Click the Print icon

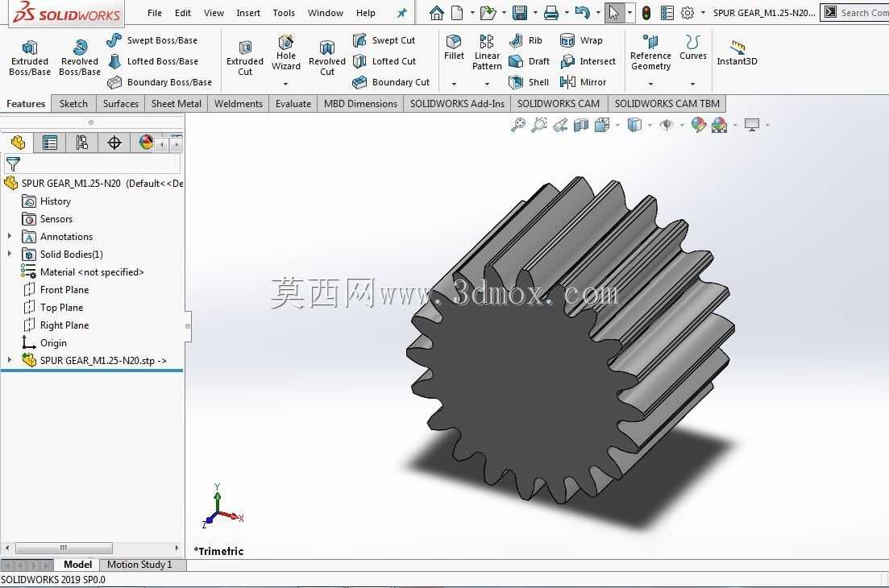tap(551, 12)
